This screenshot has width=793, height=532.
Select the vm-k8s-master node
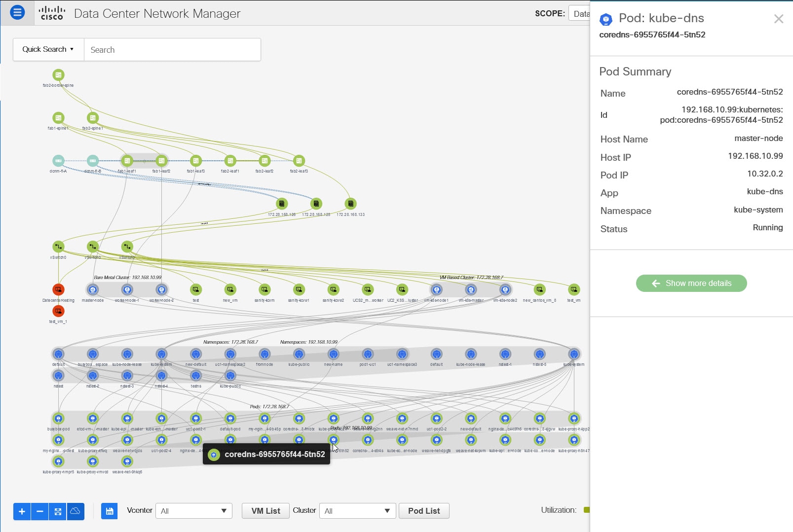click(x=471, y=289)
